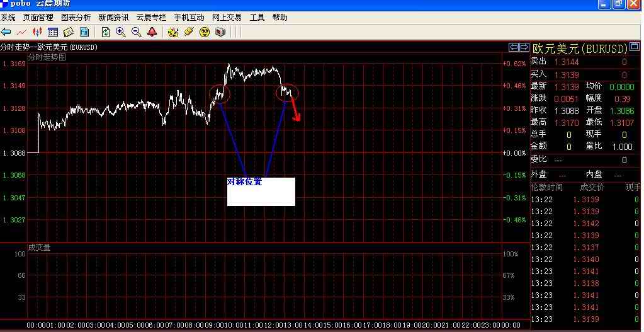
Task: Click the +0.62% percent axis label
Action: pyautogui.click(x=514, y=64)
